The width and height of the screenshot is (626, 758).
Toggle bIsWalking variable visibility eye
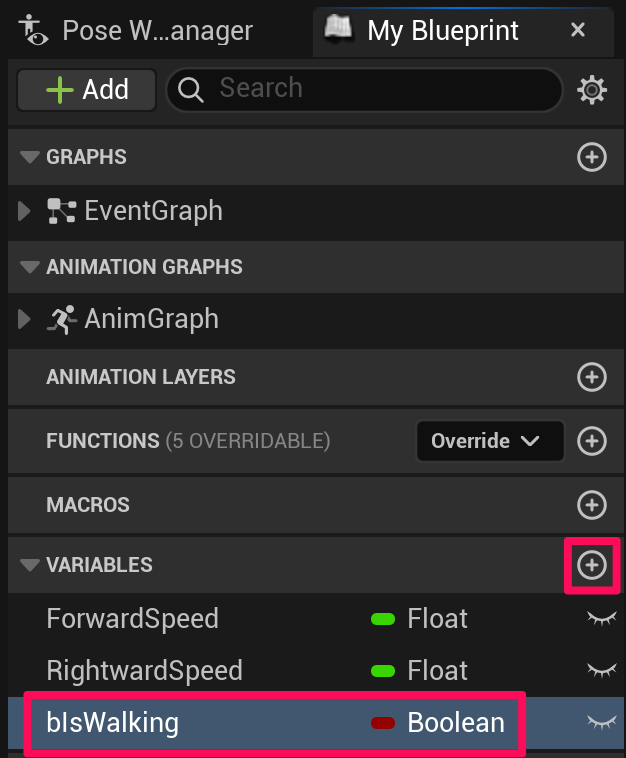(x=601, y=721)
